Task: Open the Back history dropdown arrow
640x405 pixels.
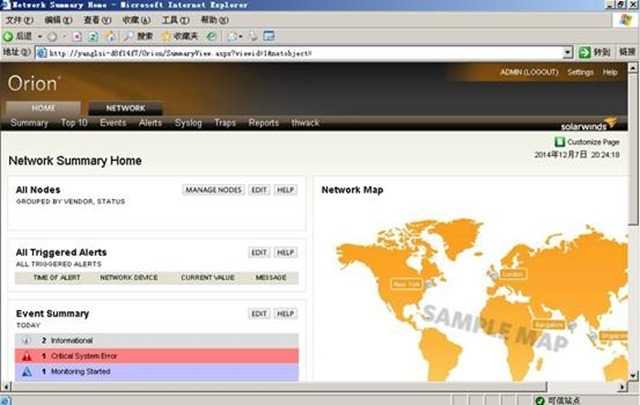Action: tap(40, 37)
